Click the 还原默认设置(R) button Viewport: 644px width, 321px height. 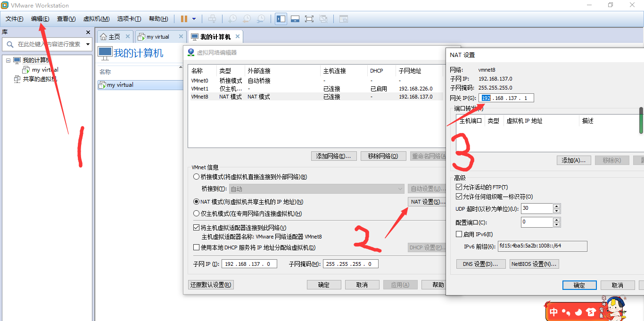pos(211,285)
